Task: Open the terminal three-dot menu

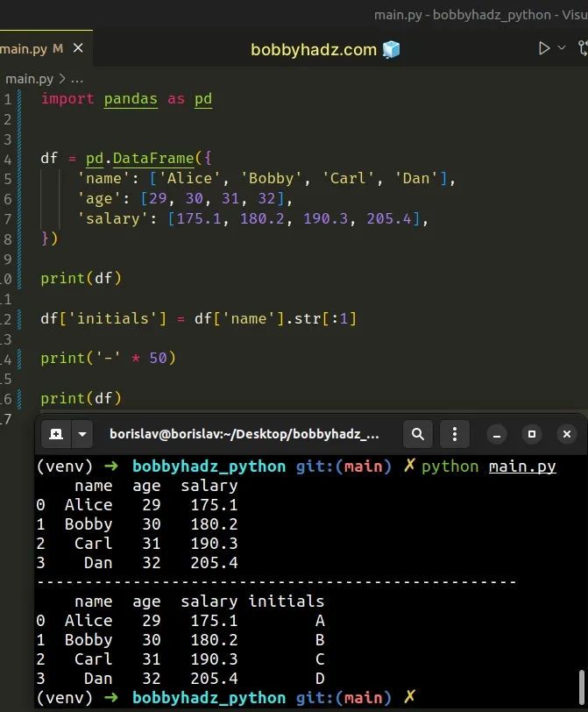Action: tap(454, 433)
